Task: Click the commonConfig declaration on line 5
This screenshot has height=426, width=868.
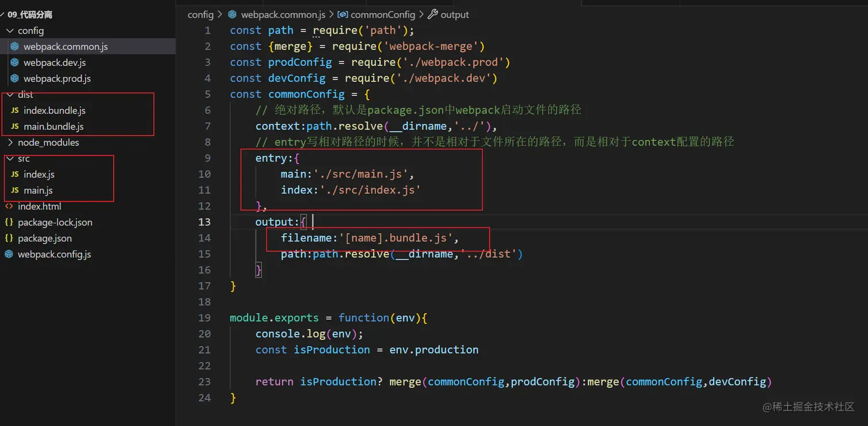Action: tap(307, 94)
